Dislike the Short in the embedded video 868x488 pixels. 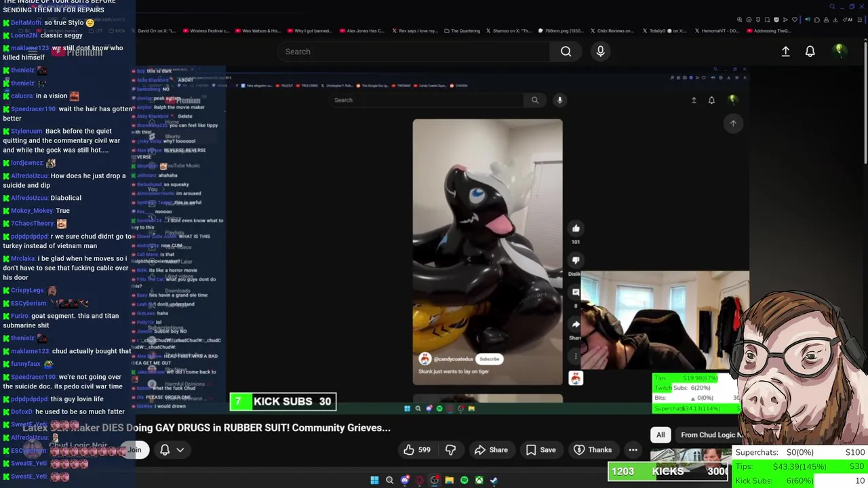click(576, 260)
